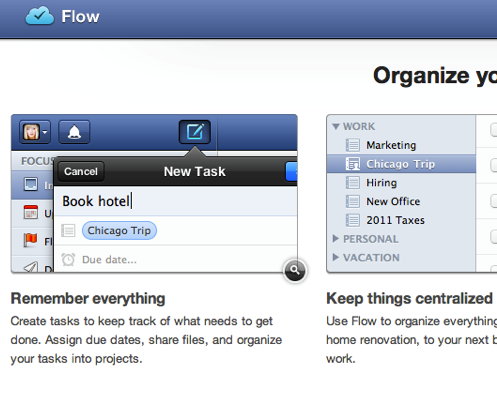Click the Chicago Trip project tag
The image size is (497, 412).
pyautogui.click(x=119, y=231)
